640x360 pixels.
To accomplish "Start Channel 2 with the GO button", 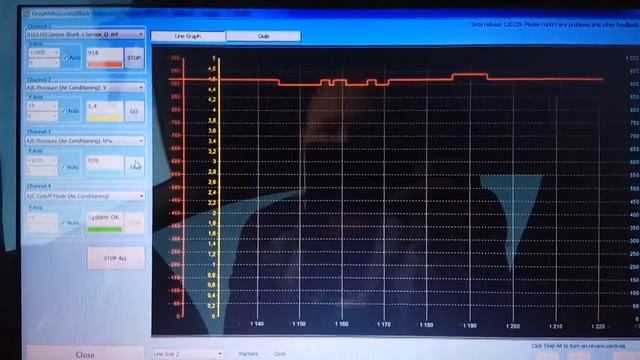I will point(134,111).
